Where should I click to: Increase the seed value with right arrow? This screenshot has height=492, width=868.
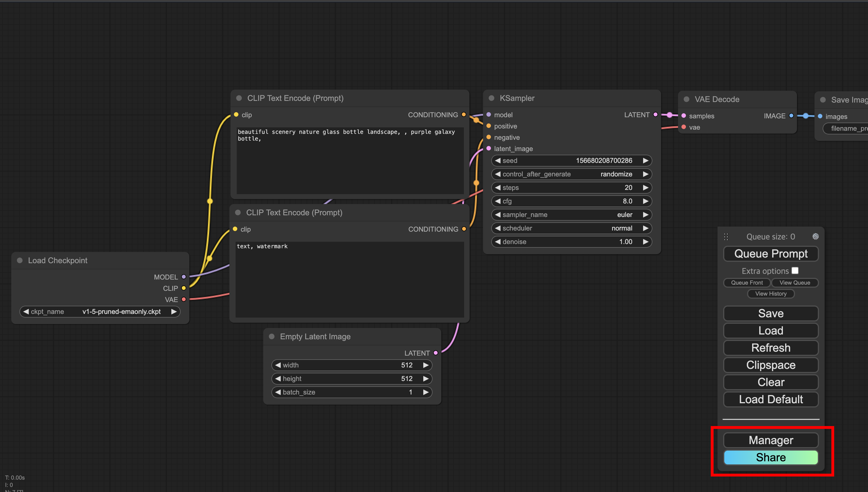pos(645,161)
